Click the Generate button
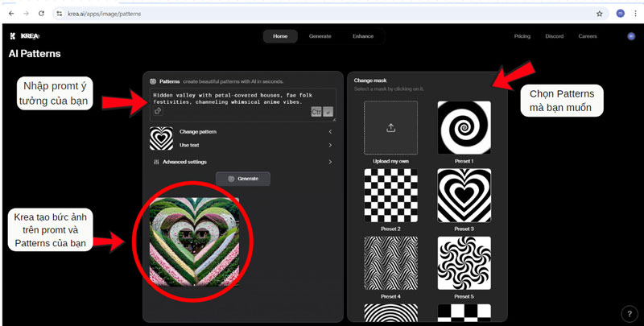 (243, 179)
